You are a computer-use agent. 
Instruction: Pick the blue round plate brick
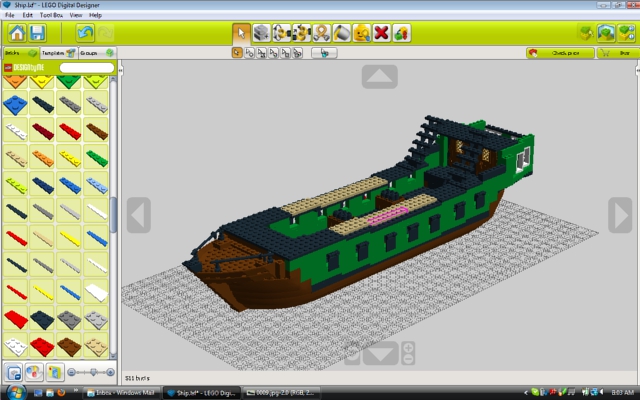[x=15, y=104]
